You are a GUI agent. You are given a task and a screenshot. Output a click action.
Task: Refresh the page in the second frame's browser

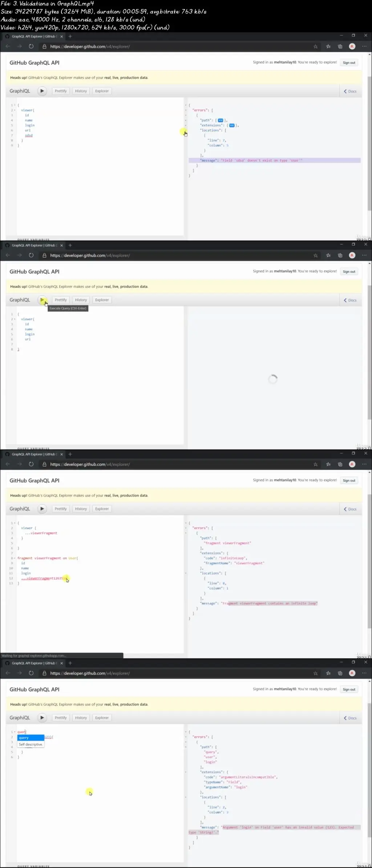click(31, 255)
